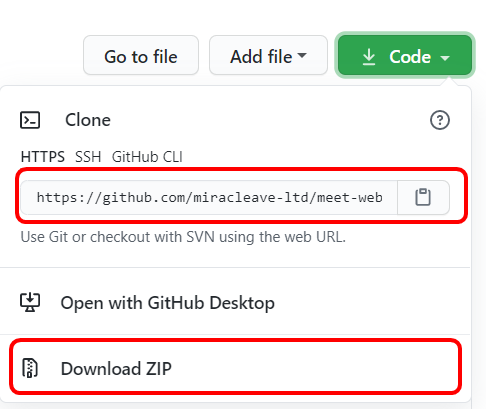Expand the Add file dropdown caret
This screenshot has height=409, width=486.
302,55
